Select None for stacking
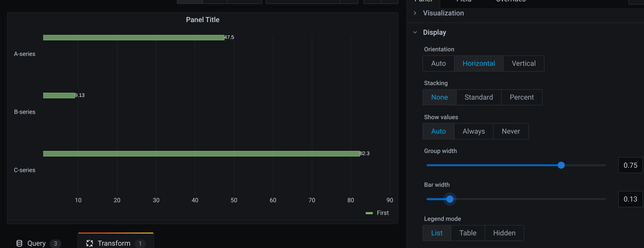Image resolution: width=644 pixels, height=248 pixels. coord(439,97)
